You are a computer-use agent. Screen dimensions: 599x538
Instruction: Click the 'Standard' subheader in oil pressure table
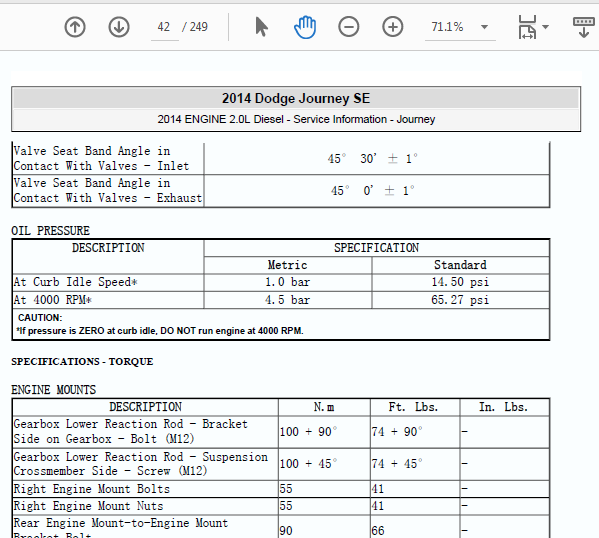click(x=460, y=265)
